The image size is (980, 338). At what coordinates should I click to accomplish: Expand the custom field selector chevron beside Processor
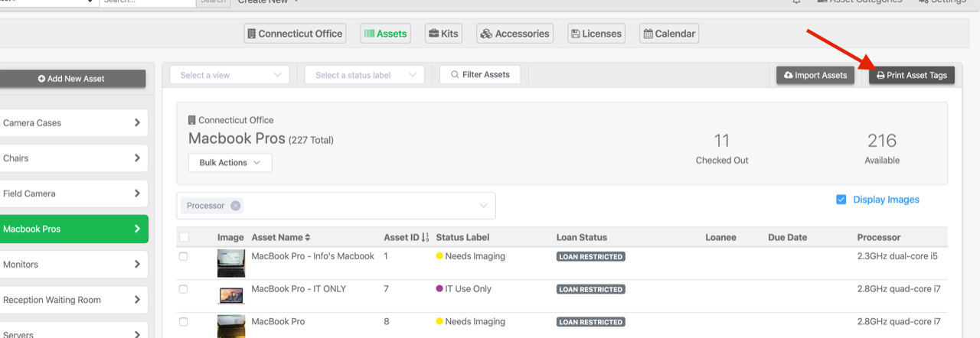(x=484, y=206)
